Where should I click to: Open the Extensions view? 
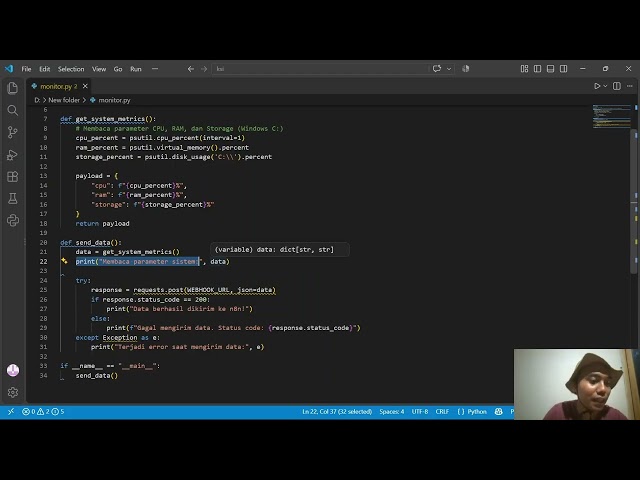[13, 177]
